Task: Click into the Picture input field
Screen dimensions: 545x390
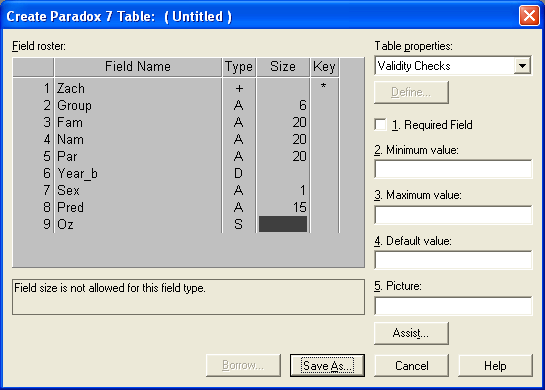Action: (453, 306)
